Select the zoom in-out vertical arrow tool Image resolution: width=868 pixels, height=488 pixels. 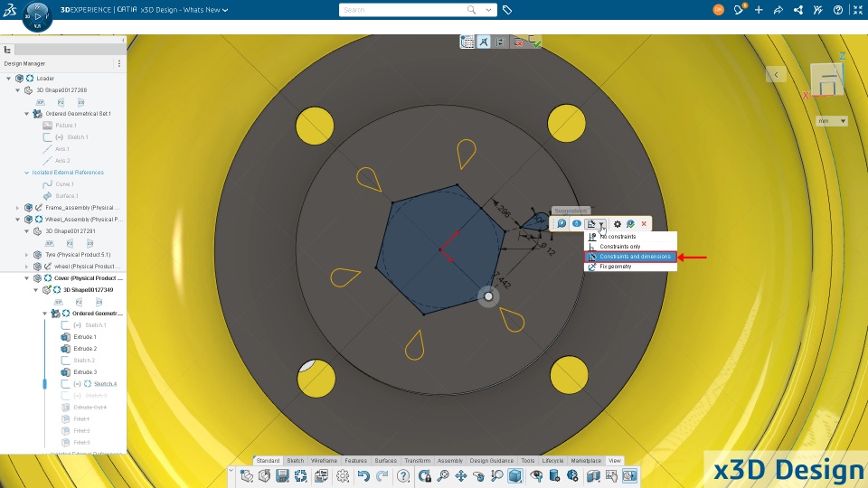click(x=496, y=476)
